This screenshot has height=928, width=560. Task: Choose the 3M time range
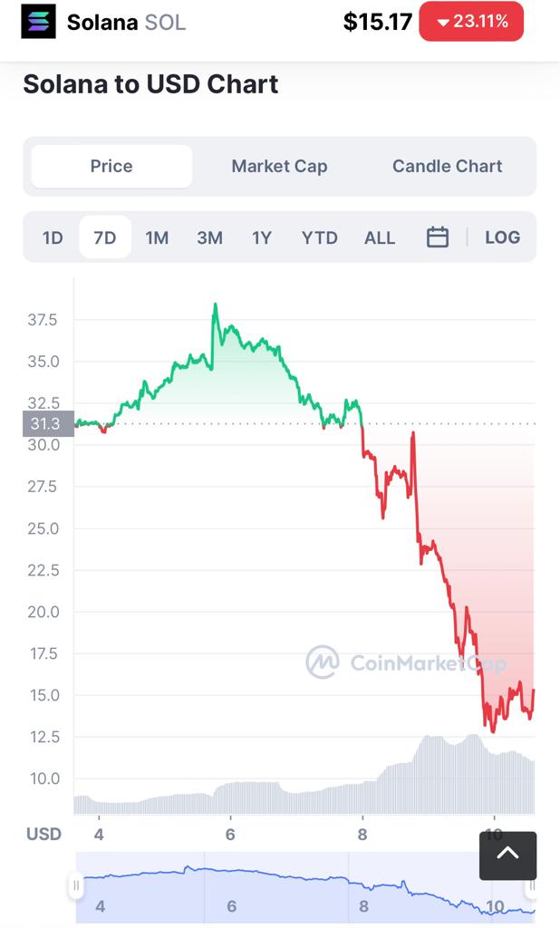(x=209, y=237)
